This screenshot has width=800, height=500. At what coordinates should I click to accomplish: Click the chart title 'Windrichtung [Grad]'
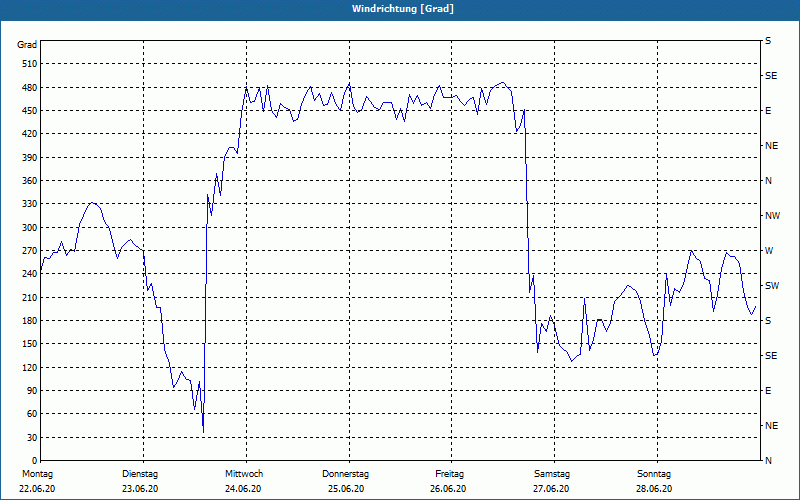pyautogui.click(x=403, y=9)
